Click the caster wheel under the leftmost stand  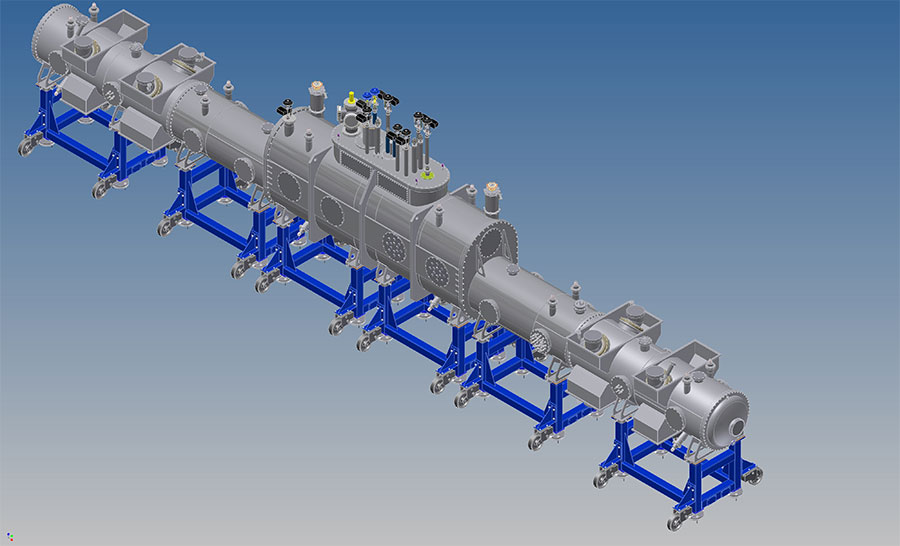pyautogui.click(x=23, y=148)
